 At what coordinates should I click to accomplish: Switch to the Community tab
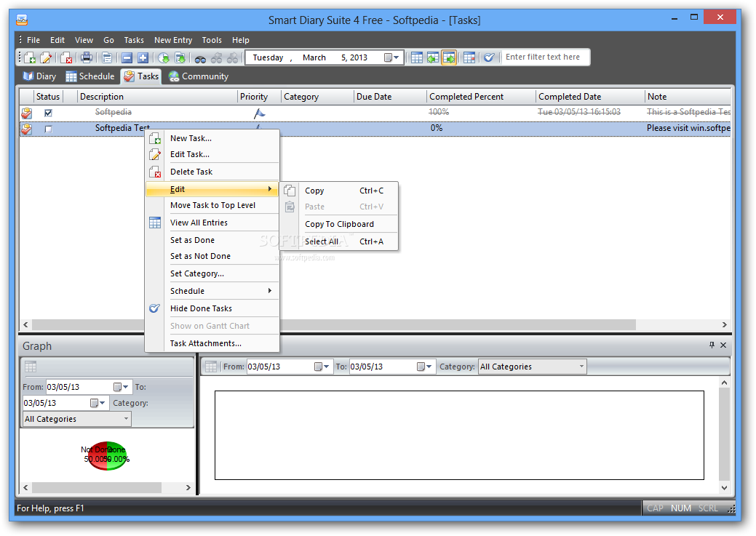(x=198, y=76)
